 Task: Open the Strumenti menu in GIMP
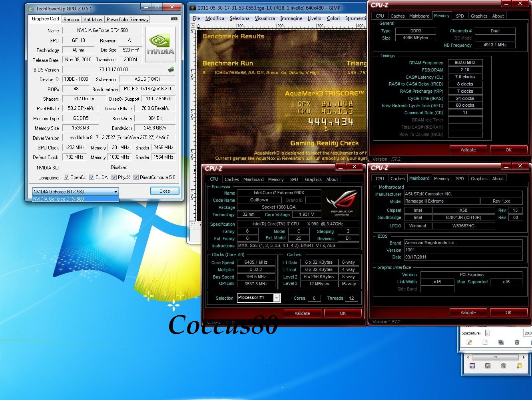(x=355, y=18)
